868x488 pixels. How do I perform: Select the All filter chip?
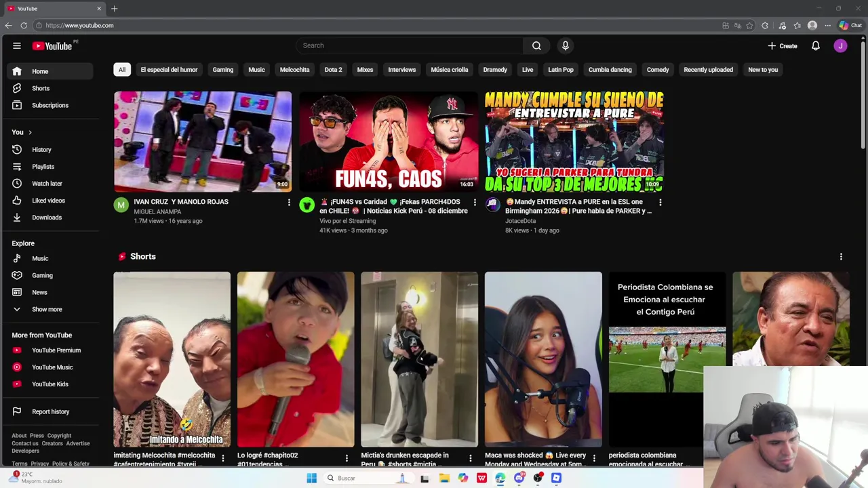(122, 69)
